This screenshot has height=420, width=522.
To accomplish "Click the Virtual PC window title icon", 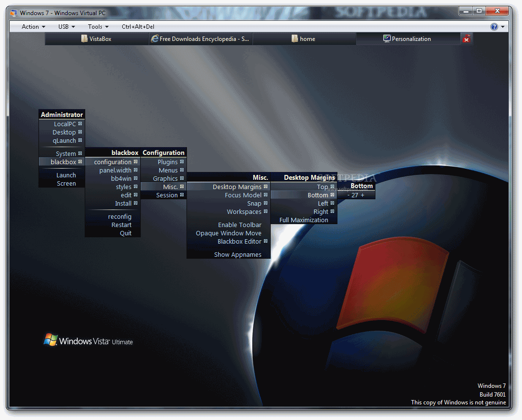I will pyautogui.click(x=13, y=13).
